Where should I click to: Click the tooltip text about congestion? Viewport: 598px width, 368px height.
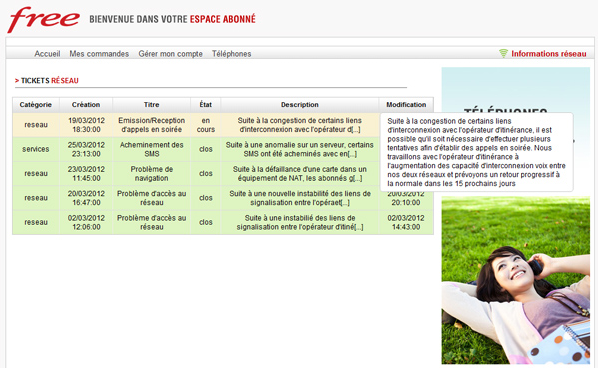pos(476,152)
